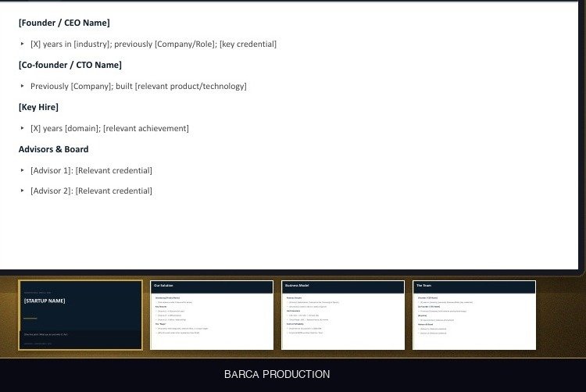586x392 pixels.
Task: Open the The Team slide thumbnail
Action: coord(474,315)
